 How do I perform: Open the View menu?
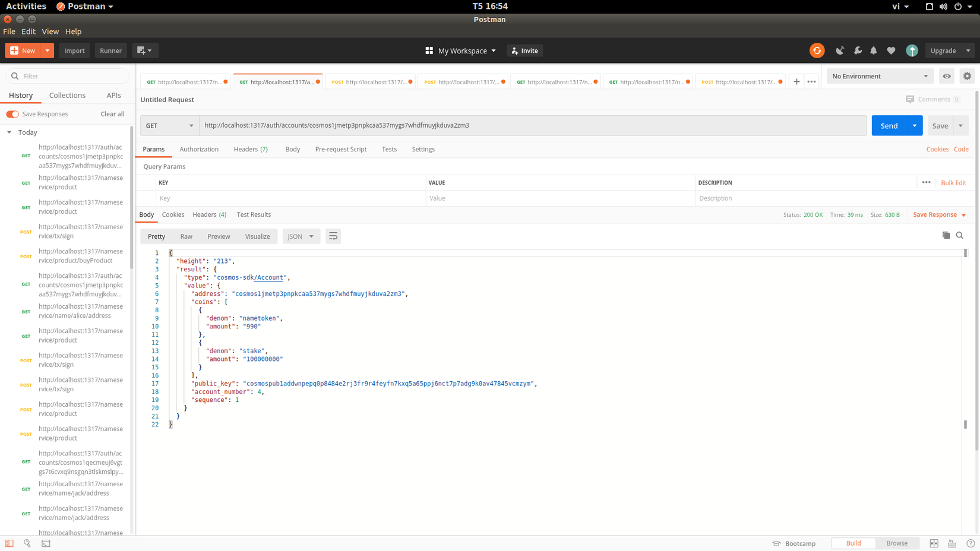(50, 31)
